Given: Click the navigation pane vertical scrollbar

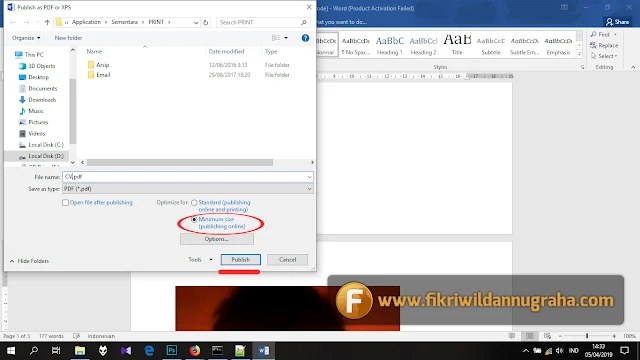Looking at the screenshot, I should pyautogui.click(x=73, y=111).
